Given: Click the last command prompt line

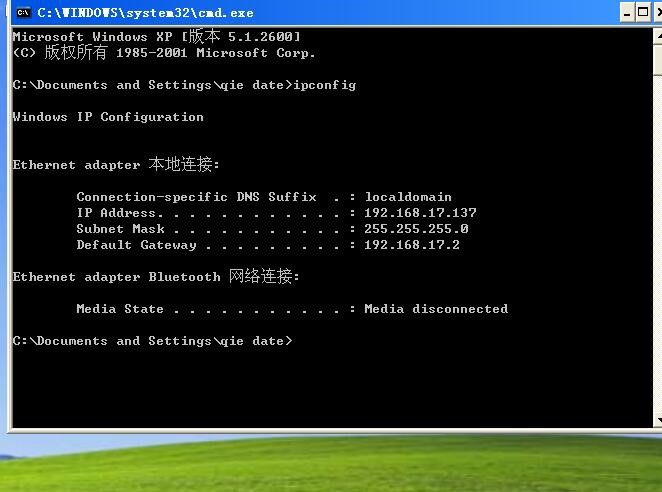Looking at the screenshot, I should (x=152, y=341).
